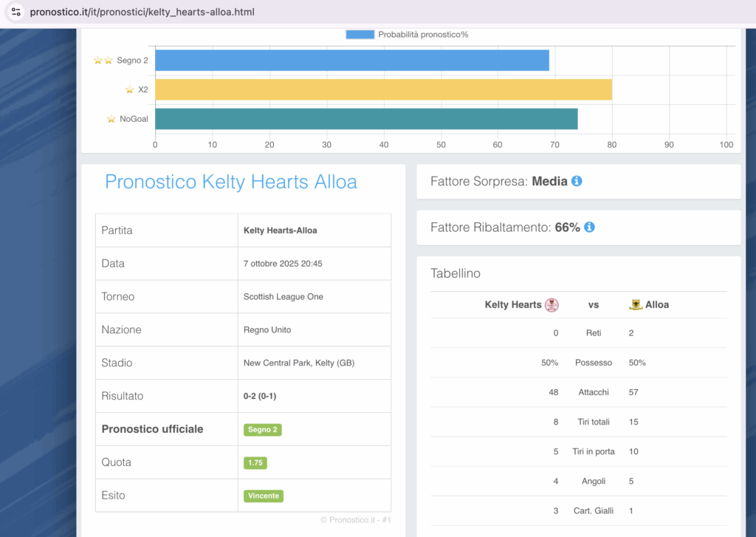Select the yellow X2 chart bar
Viewport: 756px width, 537px height.
[383, 89]
